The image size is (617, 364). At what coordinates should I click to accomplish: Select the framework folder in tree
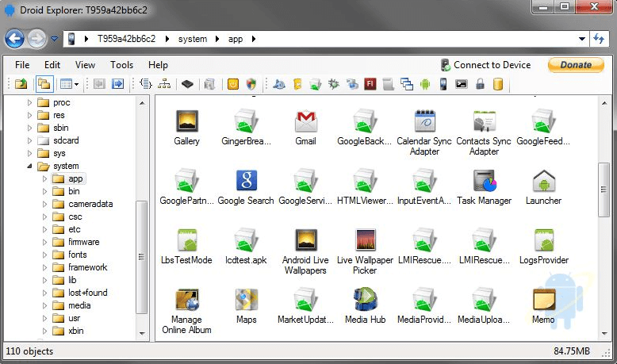(x=87, y=267)
